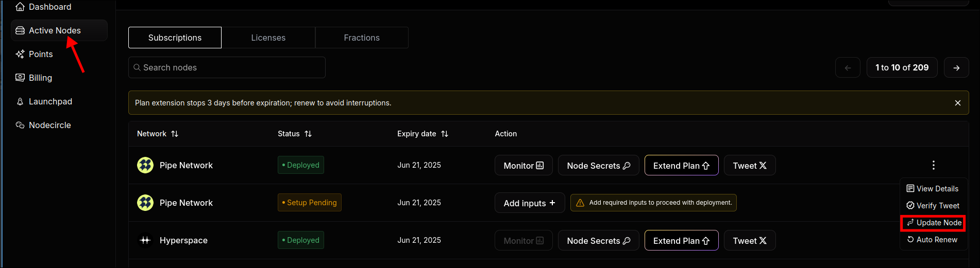980x268 pixels.
Task: Tweet about the Hyperspace node
Action: (750, 240)
